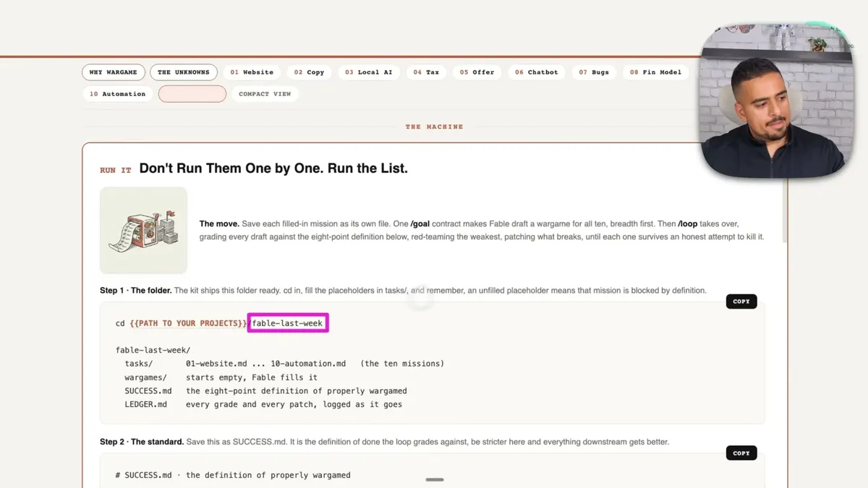Copy the Step 2 SUCCESS.md code
868x488 pixels.
(x=741, y=453)
